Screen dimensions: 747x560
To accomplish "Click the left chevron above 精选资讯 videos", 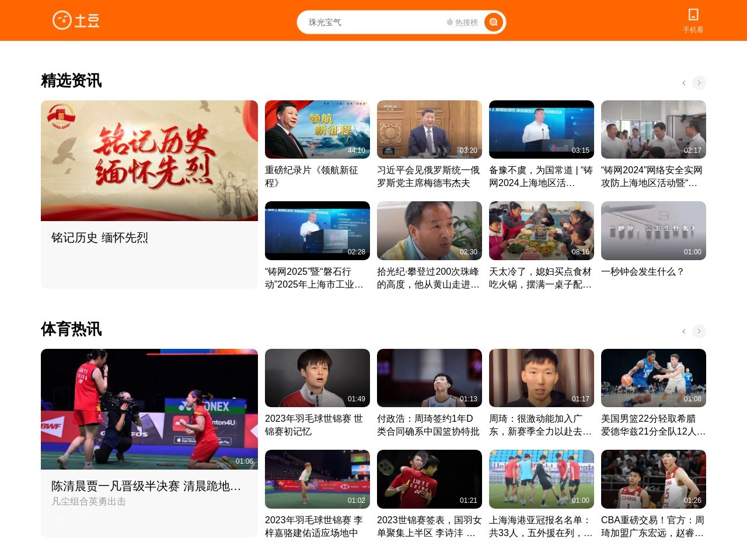I will [683, 83].
